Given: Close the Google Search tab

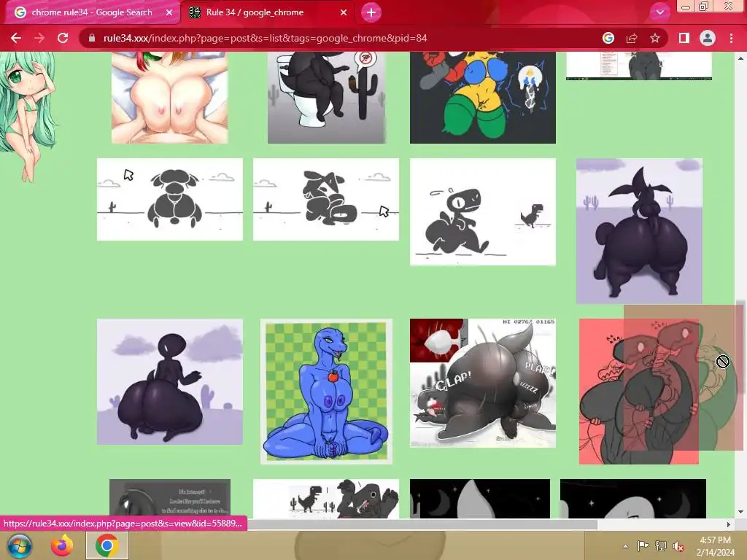Looking at the screenshot, I should (x=169, y=13).
